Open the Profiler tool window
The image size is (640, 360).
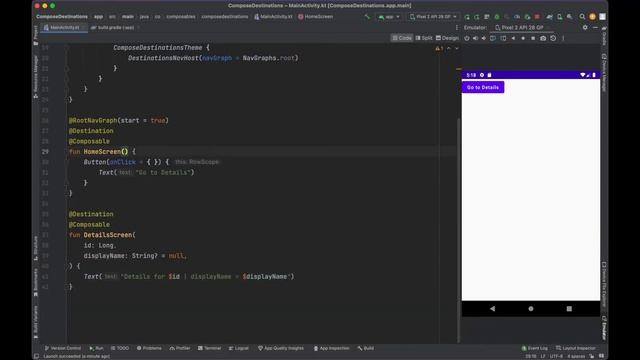tap(180, 348)
